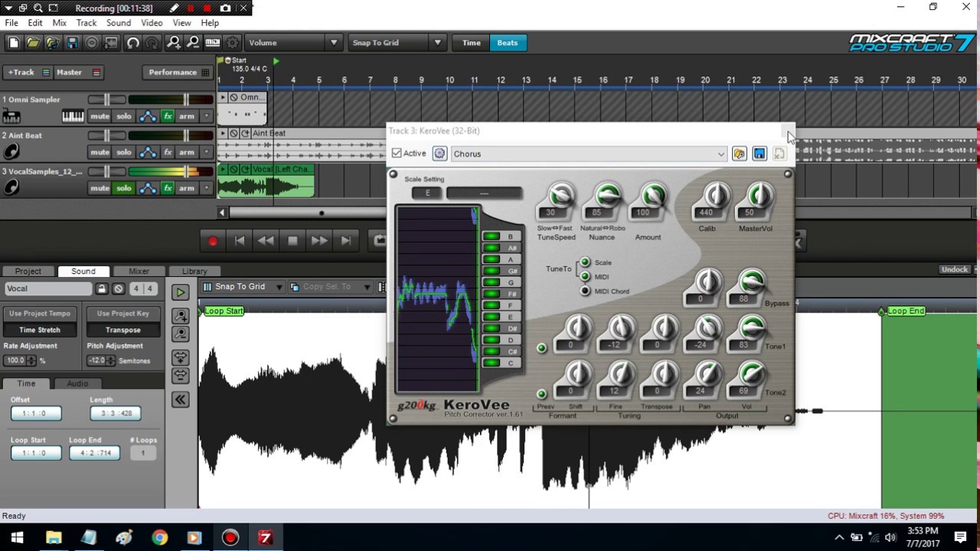
Task: Arm the Aint Beat track
Action: pyautogui.click(x=187, y=152)
